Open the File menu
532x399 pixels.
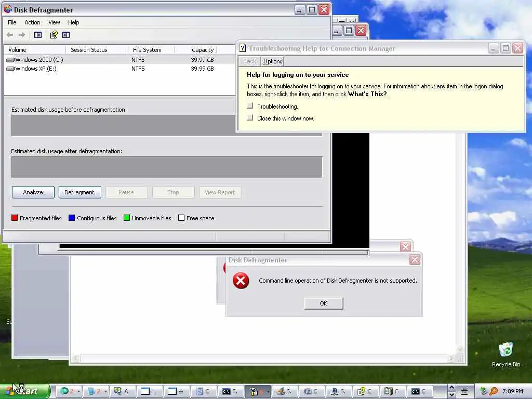(x=12, y=22)
